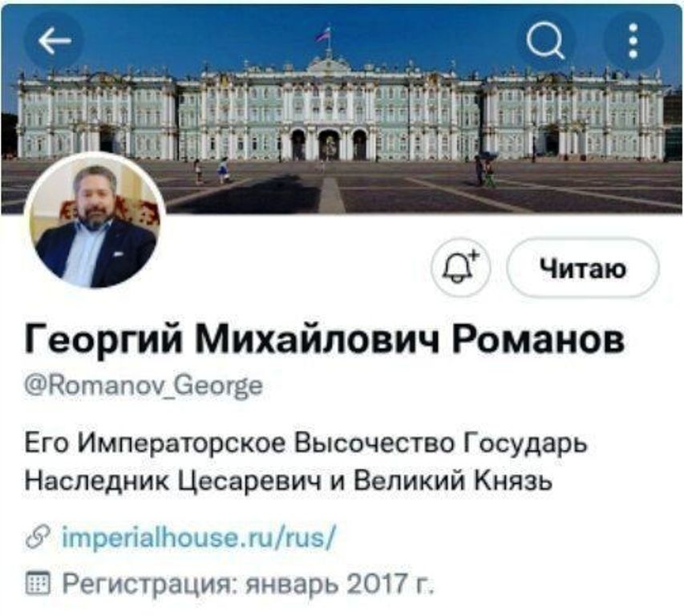Image resolution: width=684 pixels, height=616 pixels.
Task: Click the name Георгий Михайлович Романов
Action: (325, 338)
